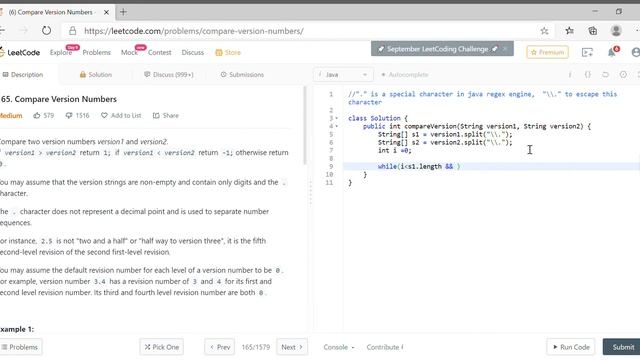This screenshot has height=360, width=640.
Task: Open the LeetCode playground icon
Action: pyautogui.click(x=587, y=52)
